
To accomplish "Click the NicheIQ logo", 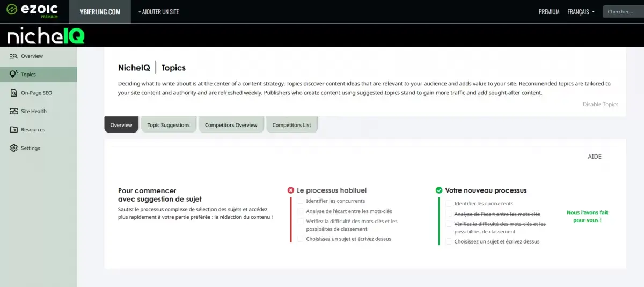I will coord(46,36).
